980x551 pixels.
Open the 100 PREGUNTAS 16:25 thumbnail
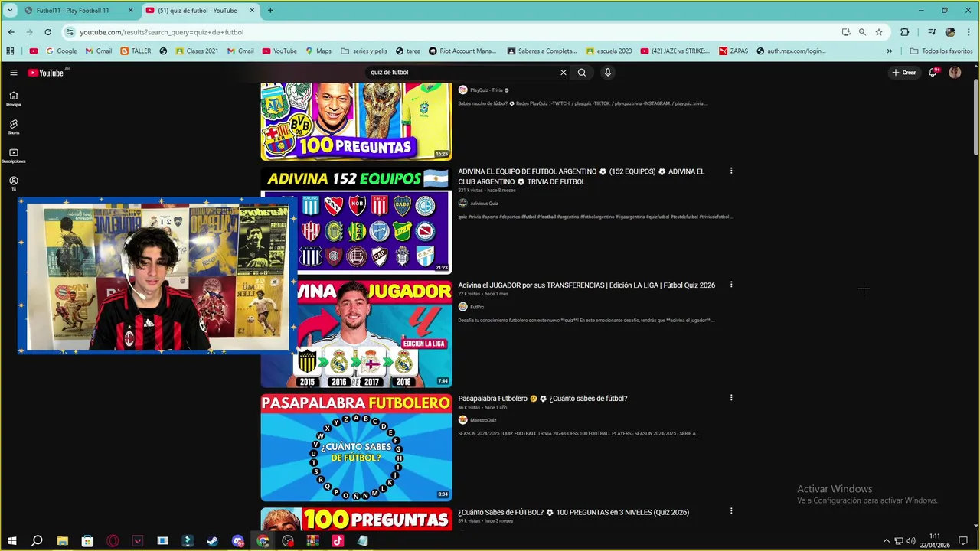(x=356, y=122)
